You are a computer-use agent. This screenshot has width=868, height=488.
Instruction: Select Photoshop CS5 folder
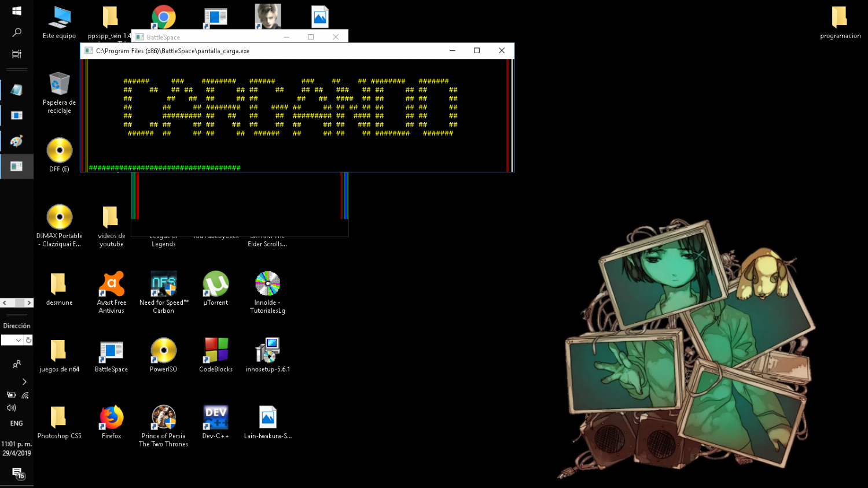(59, 422)
